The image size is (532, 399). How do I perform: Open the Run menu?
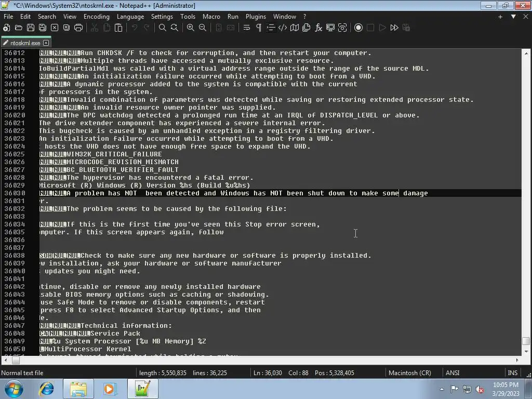pos(233,17)
